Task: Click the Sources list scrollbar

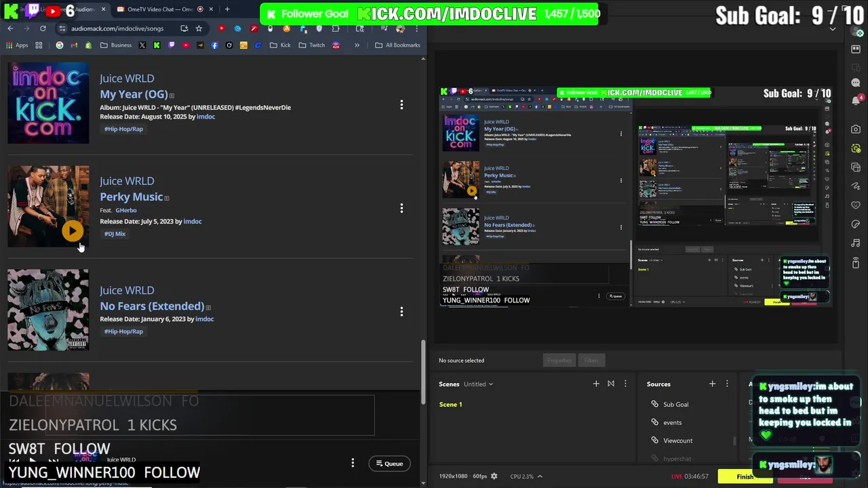Action: point(734,441)
